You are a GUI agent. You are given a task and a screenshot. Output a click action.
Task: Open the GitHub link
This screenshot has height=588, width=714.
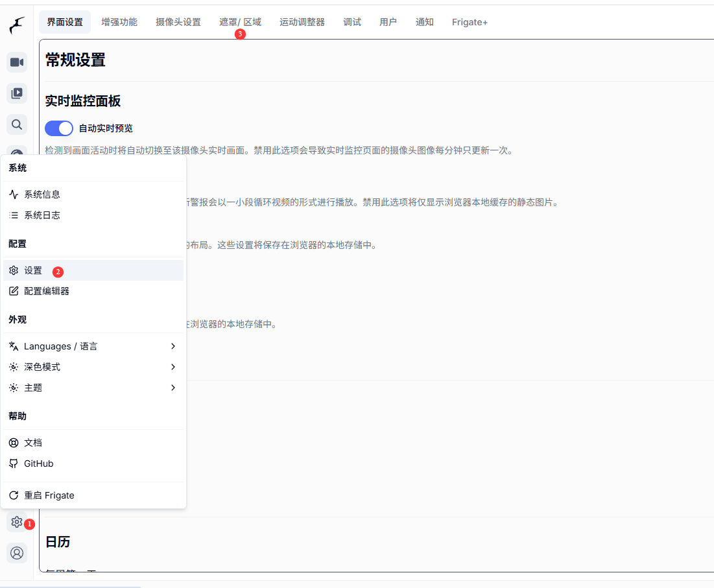tap(39, 463)
